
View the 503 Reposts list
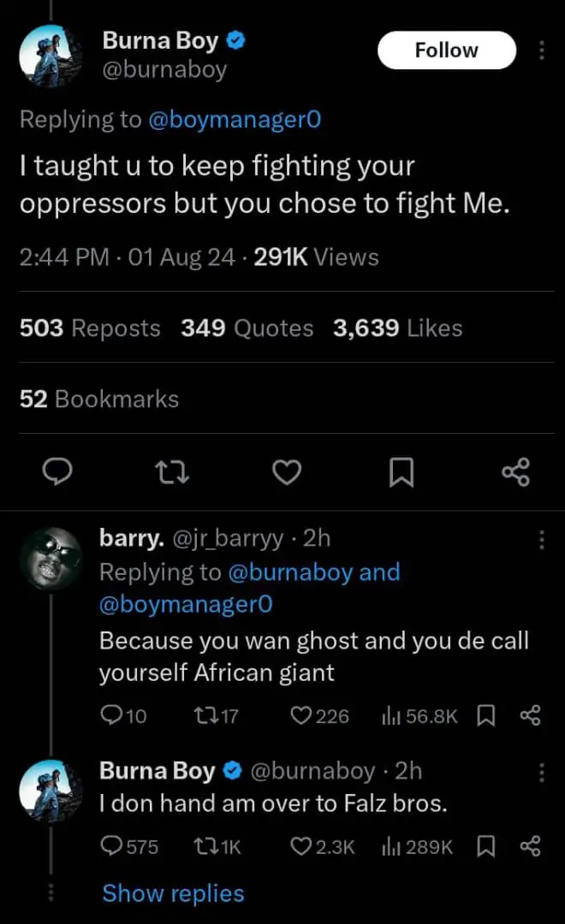pos(90,329)
